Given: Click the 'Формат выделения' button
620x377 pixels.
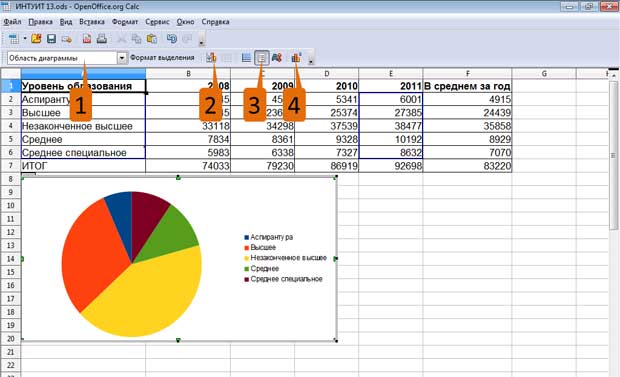Looking at the screenshot, I should pos(163,58).
